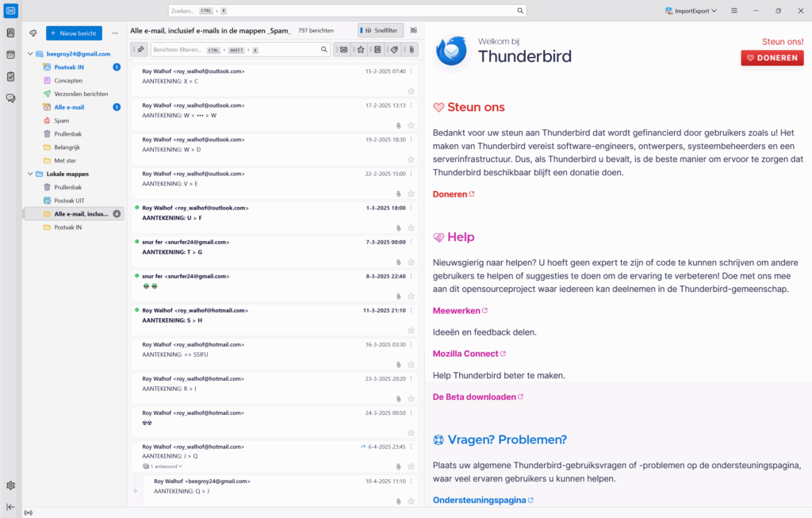This screenshot has height=518, width=812.
Task: Select the Postvak IN folder under Lokale mappen
Action: pyautogui.click(x=72, y=228)
